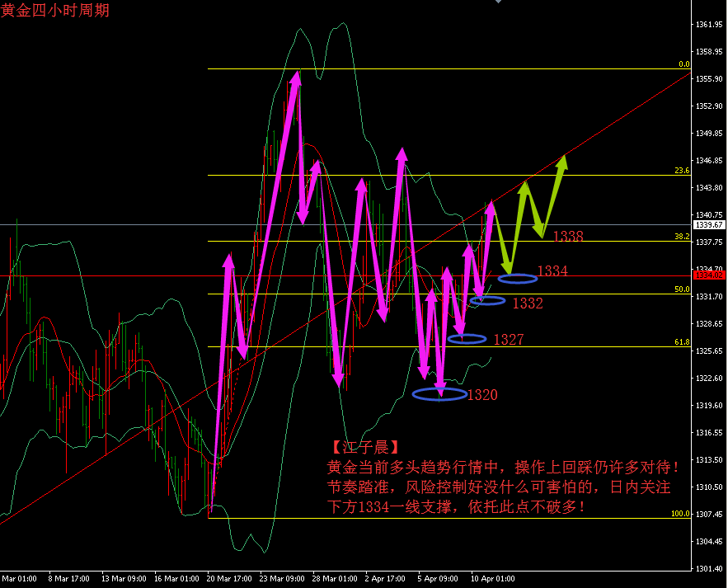Click the 100.0 Fibonacci level label
728x588 pixels.
point(679,514)
